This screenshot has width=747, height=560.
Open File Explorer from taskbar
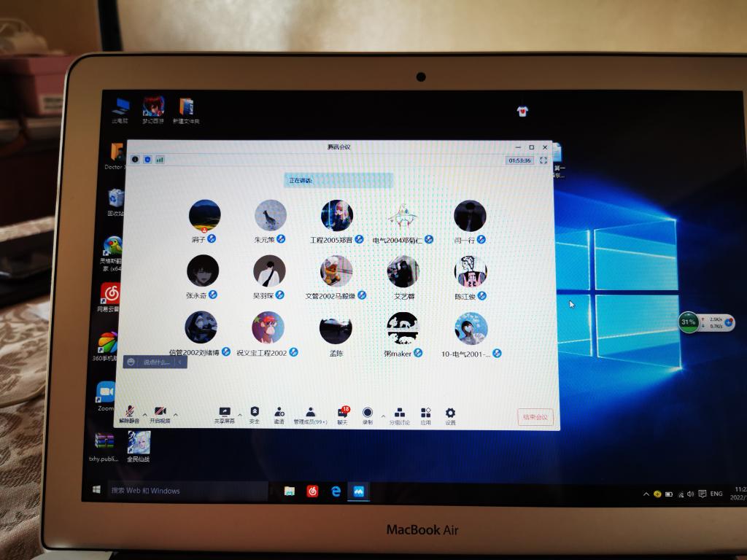click(x=289, y=491)
